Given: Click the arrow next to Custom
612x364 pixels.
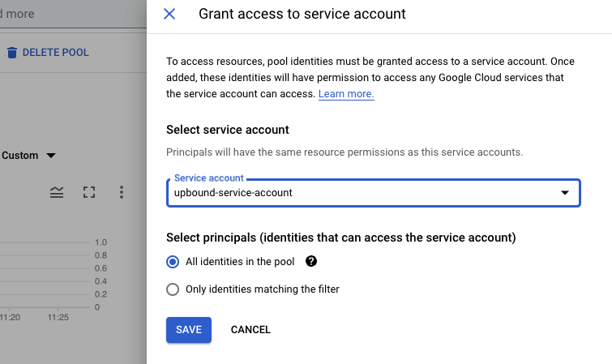Looking at the screenshot, I should pos(51,156).
